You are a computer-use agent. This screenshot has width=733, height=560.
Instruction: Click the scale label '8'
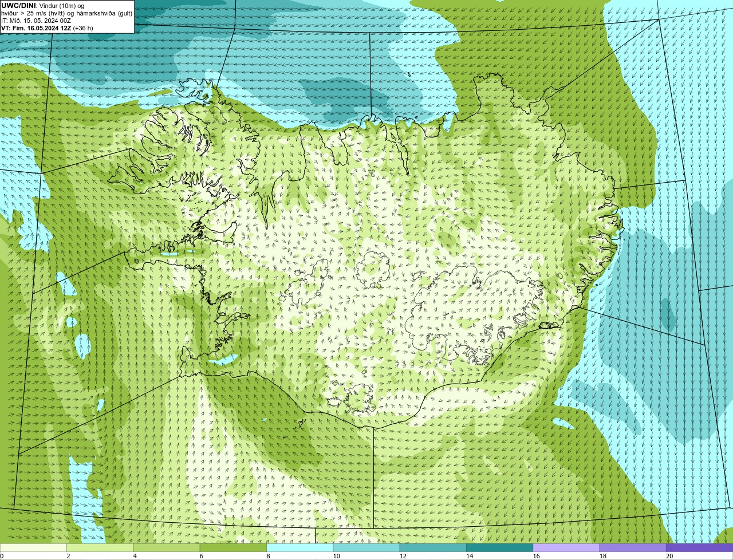coord(268,556)
